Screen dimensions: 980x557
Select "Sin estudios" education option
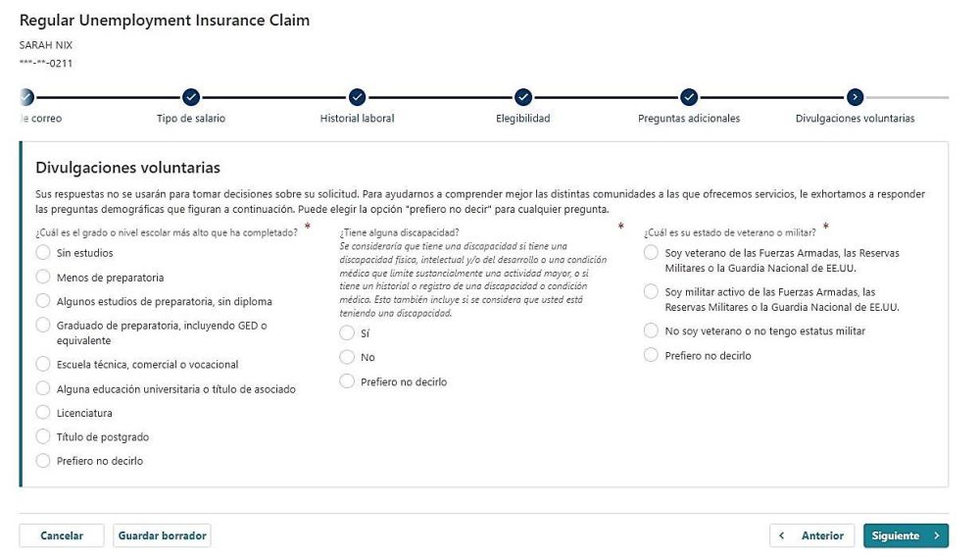(43, 253)
